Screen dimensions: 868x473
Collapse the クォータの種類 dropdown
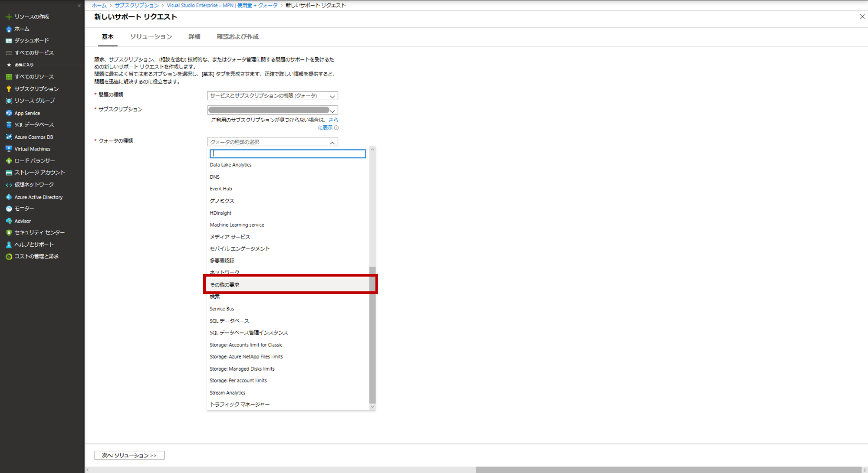332,142
